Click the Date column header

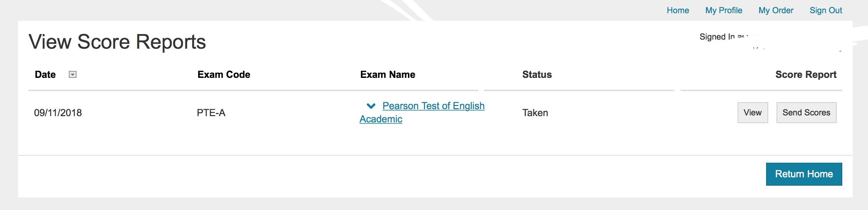pos(45,74)
